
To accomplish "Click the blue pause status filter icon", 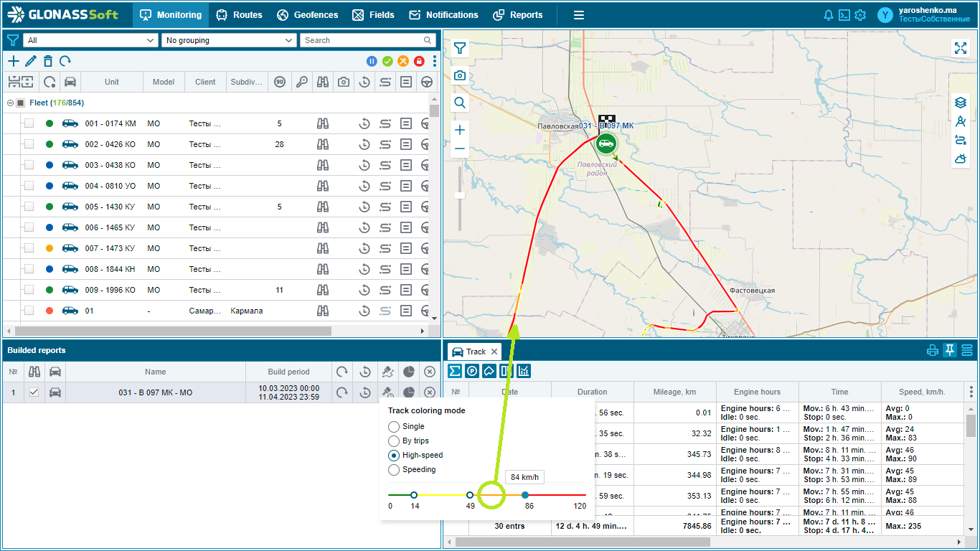I will coord(372,62).
